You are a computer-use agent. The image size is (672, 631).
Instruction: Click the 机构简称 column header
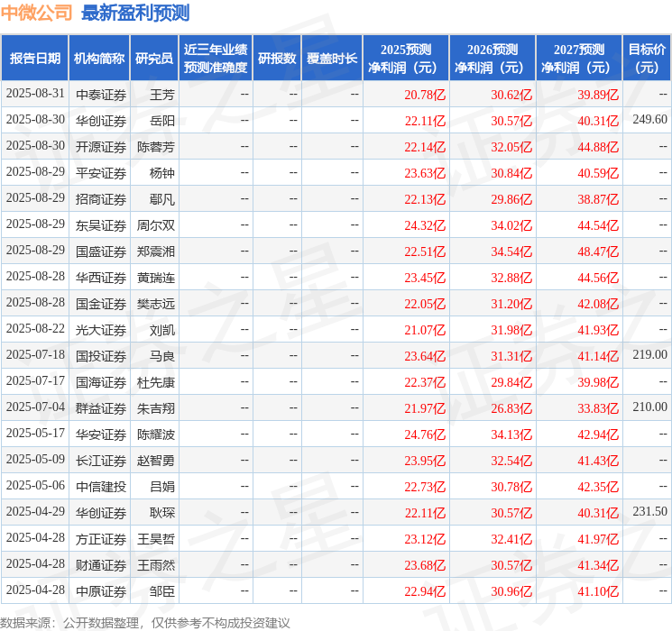[x=99, y=59]
